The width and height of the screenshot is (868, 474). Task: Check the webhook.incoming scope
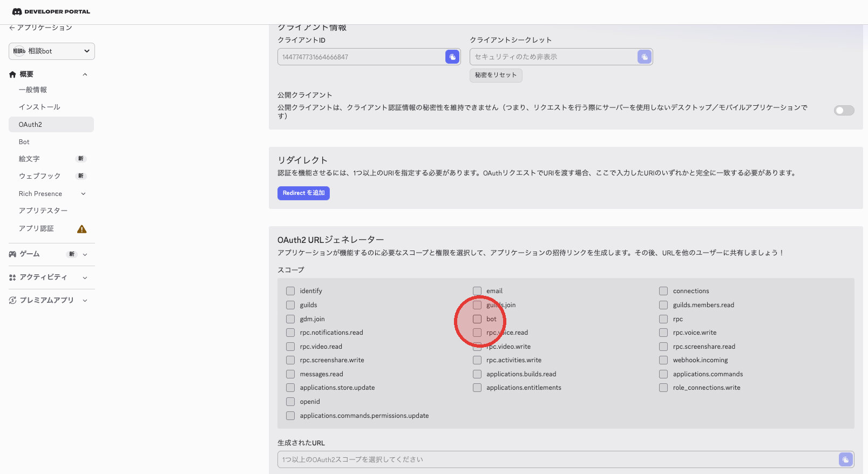663,360
